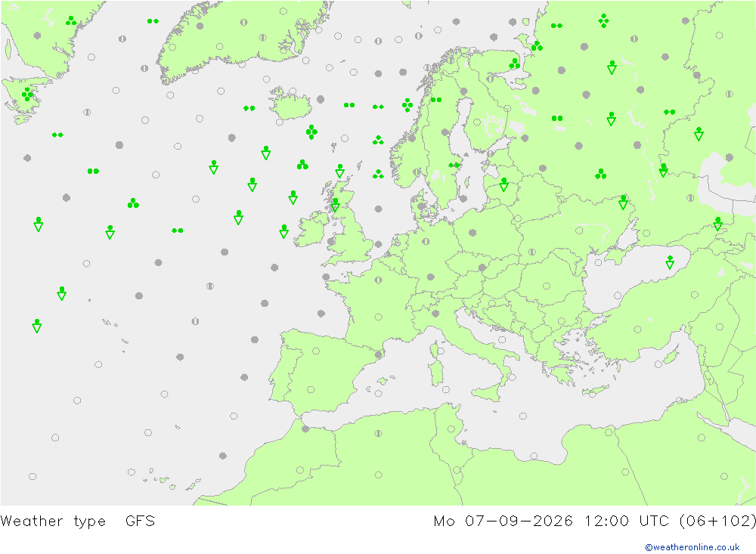Select the gray cloud dot on eastern Iceland
The width and height of the screenshot is (756, 554).
tap(321, 99)
